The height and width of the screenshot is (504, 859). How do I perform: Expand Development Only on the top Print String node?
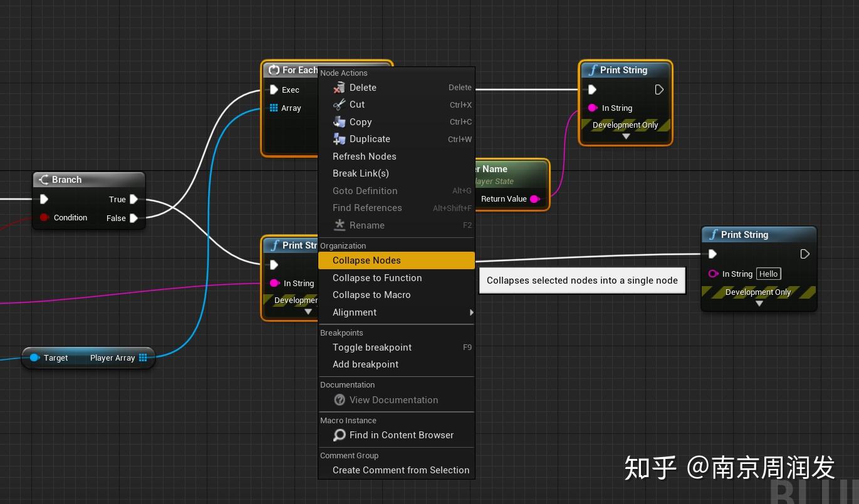coord(625,136)
